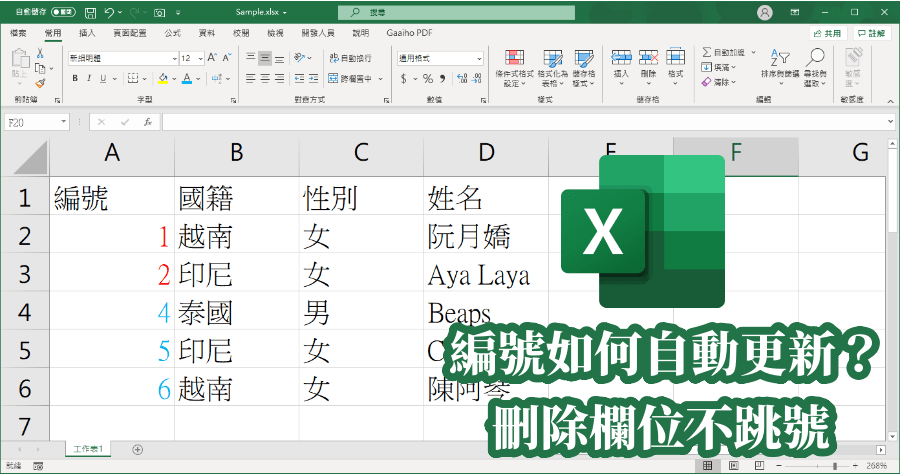Click the zoom slider handle

[835, 466]
